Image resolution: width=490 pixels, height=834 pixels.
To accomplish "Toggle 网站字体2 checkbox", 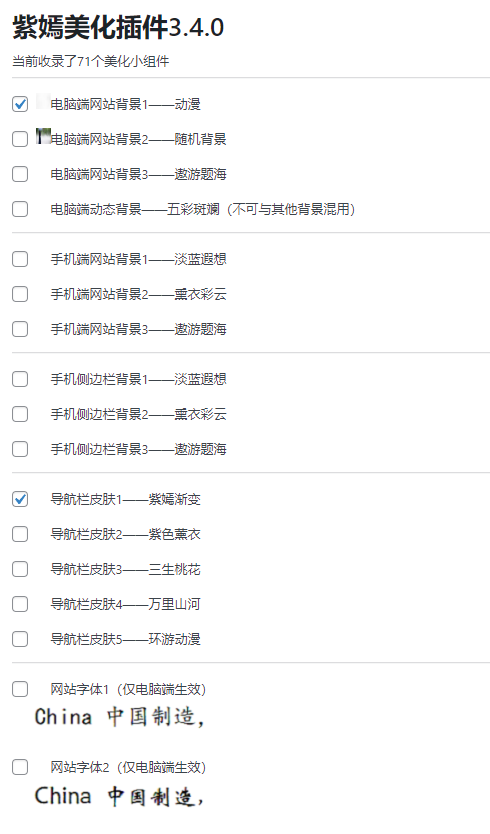I will click(20, 767).
